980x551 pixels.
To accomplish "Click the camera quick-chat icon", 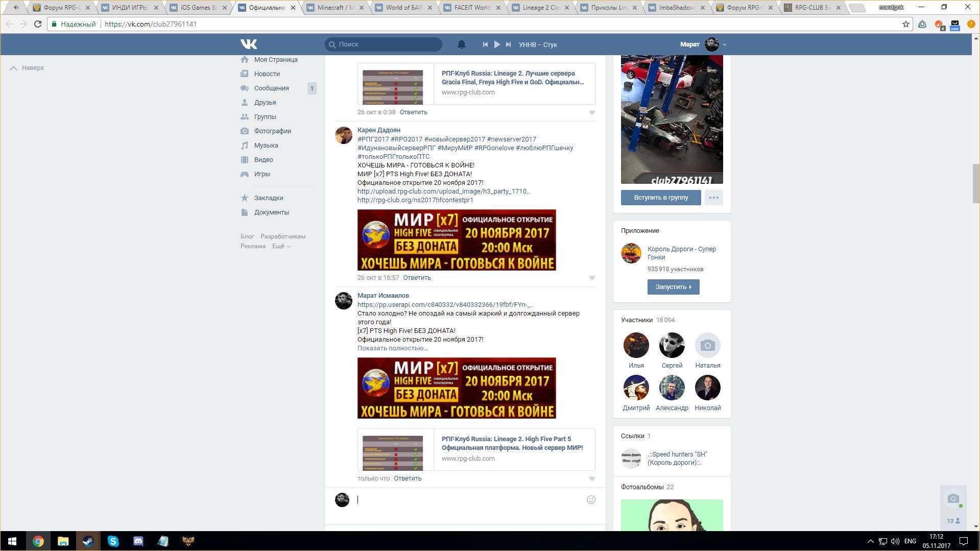I will coord(953,499).
